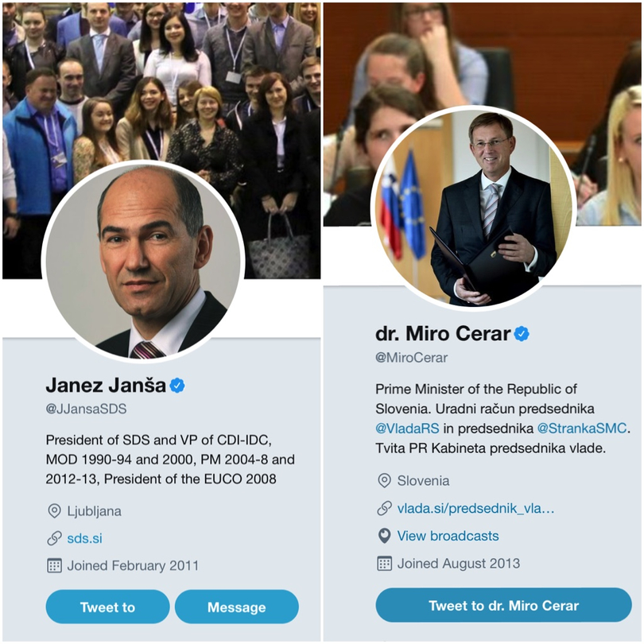Click the location pin icon beside Ljubljana
Viewport: 644px width, 644px height.
(54, 511)
